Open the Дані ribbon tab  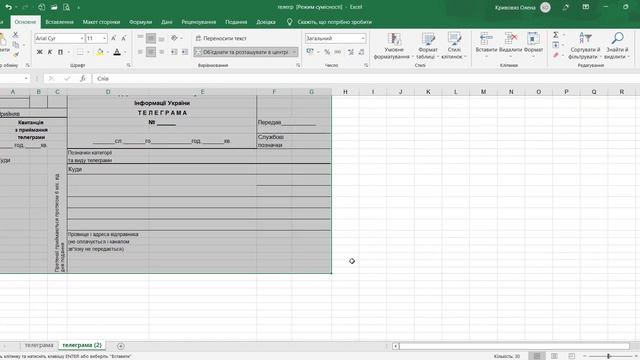(x=167, y=22)
